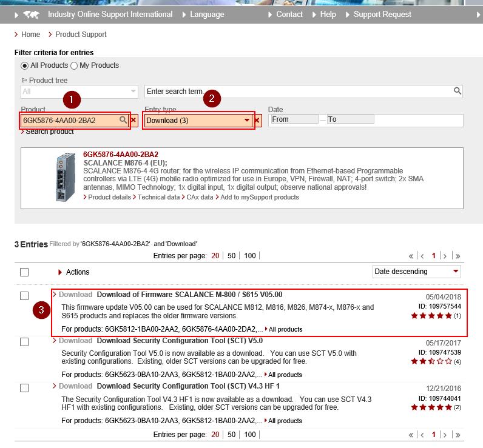Go to last page in bottom pagination
Image resolution: width=483 pixels, height=448 pixels.
point(458,435)
